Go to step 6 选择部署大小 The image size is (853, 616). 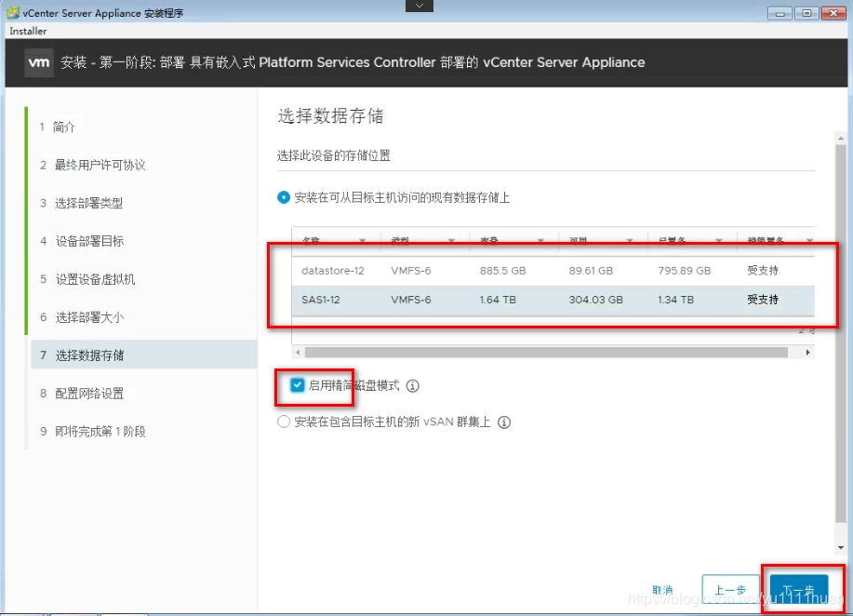coord(82,317)
